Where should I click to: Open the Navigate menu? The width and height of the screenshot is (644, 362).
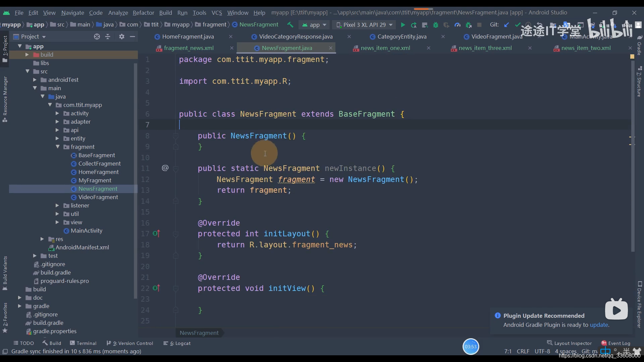72,13
